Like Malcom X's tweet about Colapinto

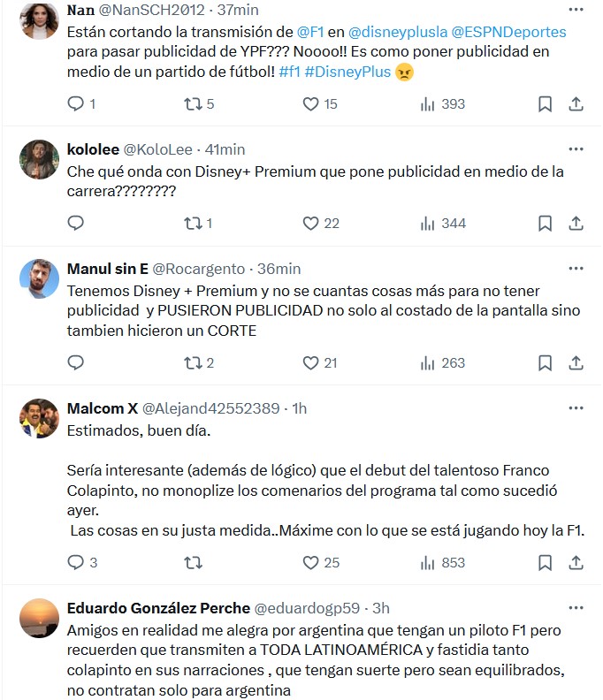(x=310, y=562)
